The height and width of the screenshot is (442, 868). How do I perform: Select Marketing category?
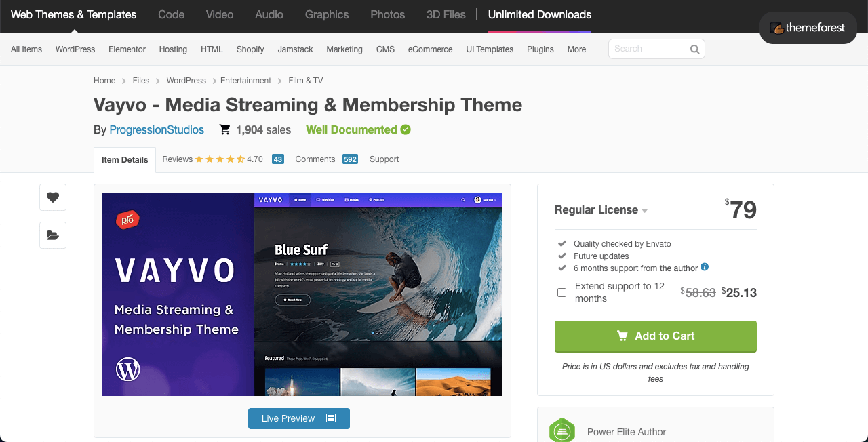(344, 49)
